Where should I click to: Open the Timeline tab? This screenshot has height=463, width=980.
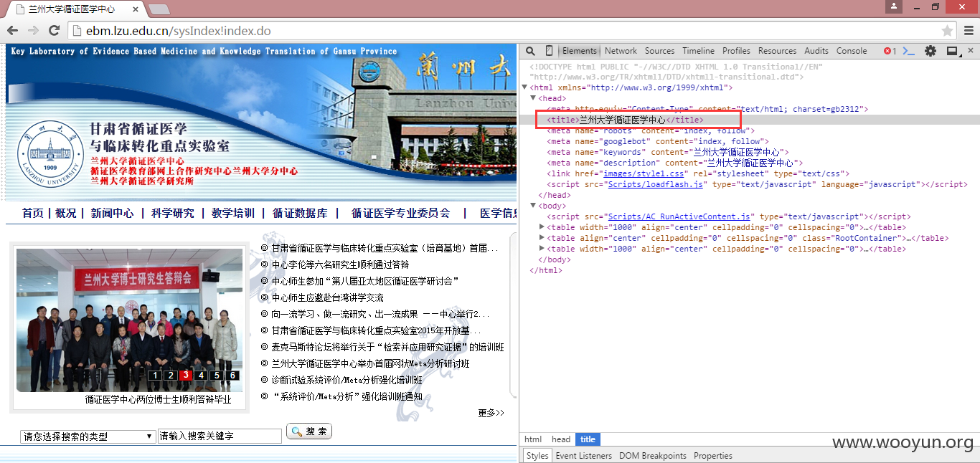pyautogui.click(x=698, y=51)
